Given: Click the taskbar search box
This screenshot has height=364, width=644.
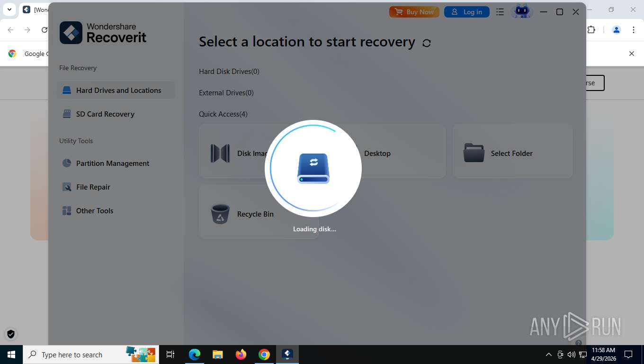Looking at the screenshot, I should tap(90, 355).
